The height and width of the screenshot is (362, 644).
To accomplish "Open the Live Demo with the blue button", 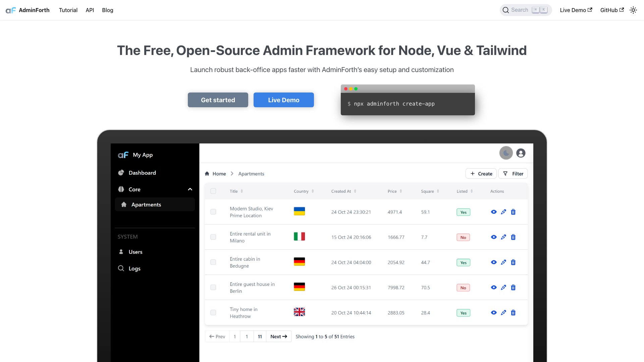I will pyautogui.click(x=283, y=100).
